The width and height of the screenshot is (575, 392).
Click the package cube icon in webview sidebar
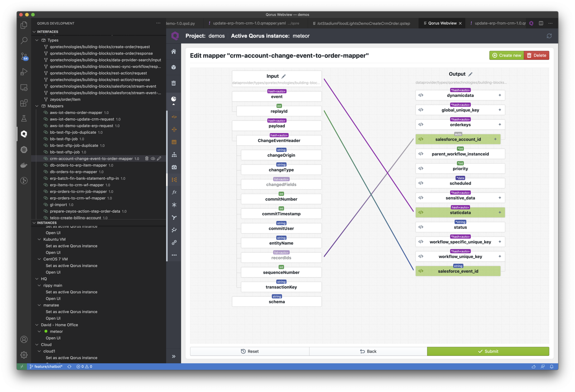pos(174,67)
